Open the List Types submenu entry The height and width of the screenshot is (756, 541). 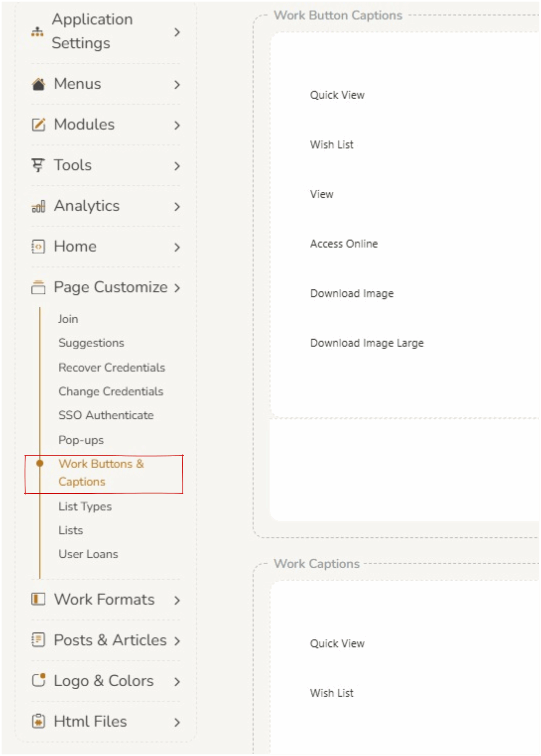pyautogui.click(x=85, y=506)
